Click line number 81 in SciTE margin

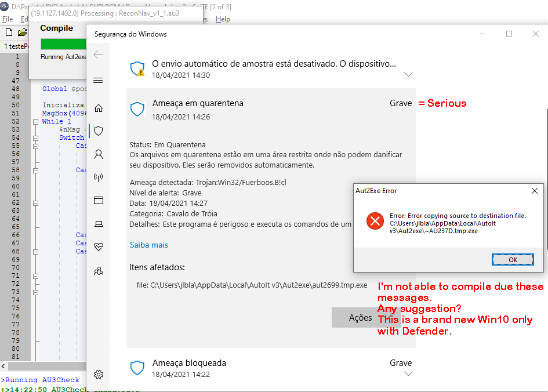tap(16, 357)
